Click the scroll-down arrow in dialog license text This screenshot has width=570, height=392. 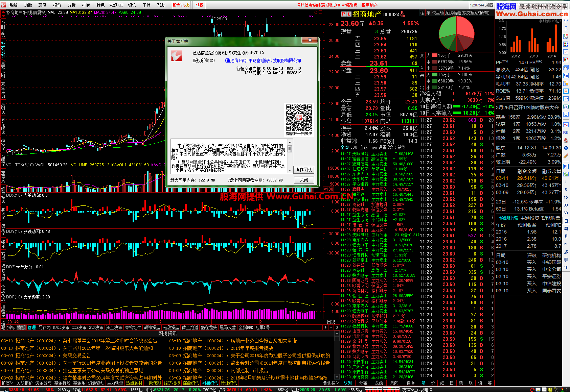pos(290,171)
